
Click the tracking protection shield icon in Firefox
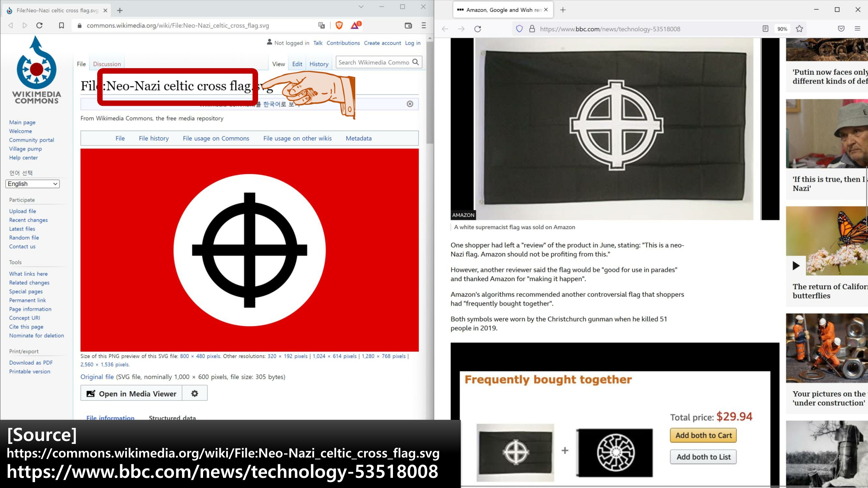(x=519, y=29)
